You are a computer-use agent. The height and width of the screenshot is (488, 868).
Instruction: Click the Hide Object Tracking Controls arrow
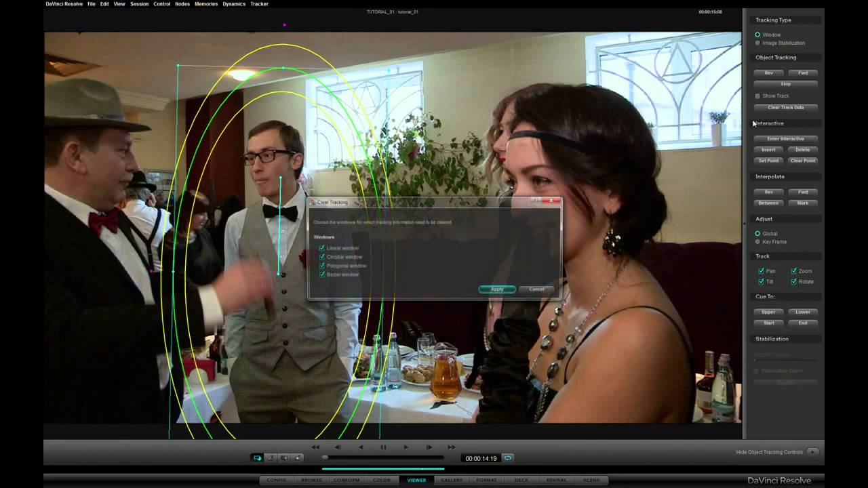click(x=812, y=452)
